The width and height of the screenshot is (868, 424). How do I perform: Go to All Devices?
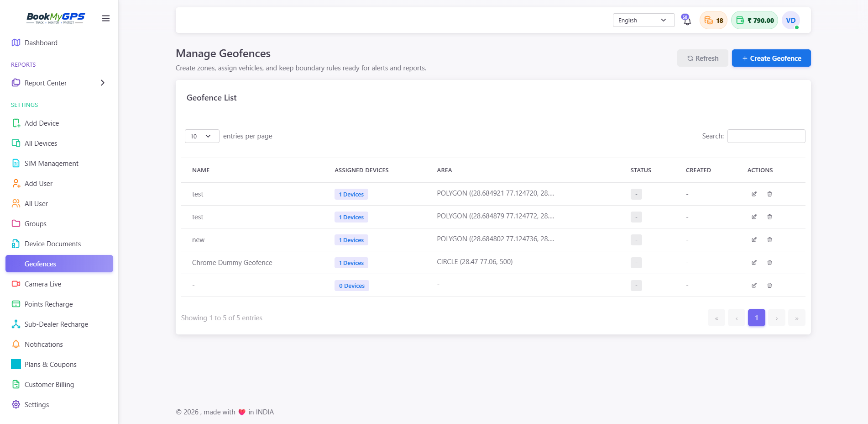[x=59, y=143]
